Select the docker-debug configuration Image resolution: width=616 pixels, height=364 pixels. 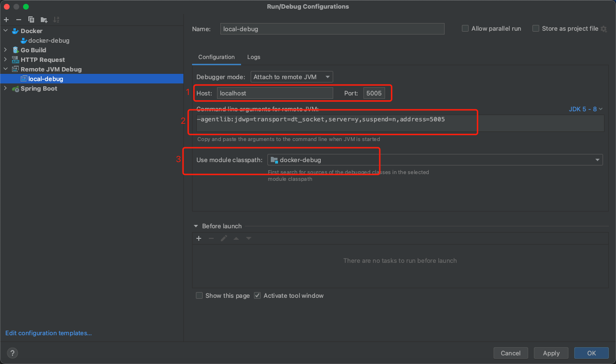[x=48, y=40]
